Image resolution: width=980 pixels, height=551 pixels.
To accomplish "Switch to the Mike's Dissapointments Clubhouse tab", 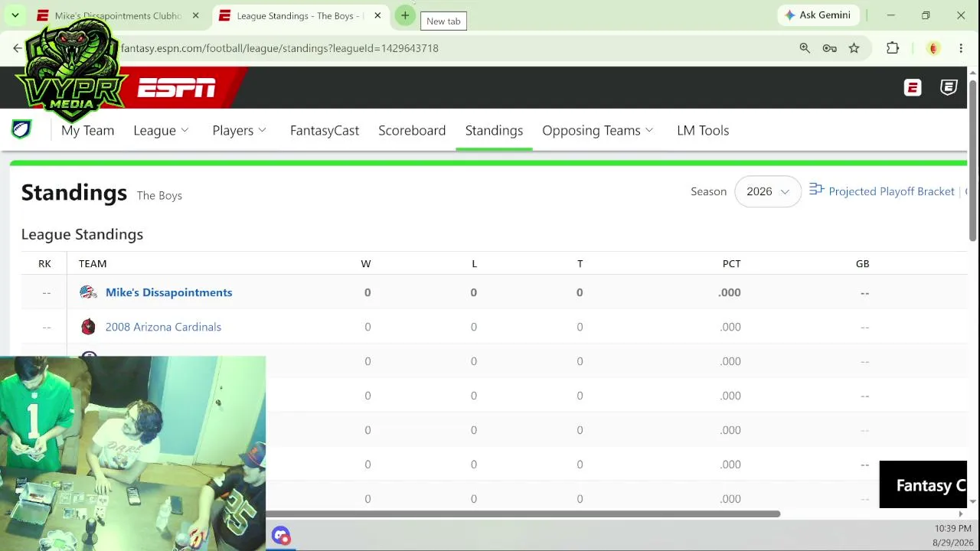I will (x=119, y=15).
